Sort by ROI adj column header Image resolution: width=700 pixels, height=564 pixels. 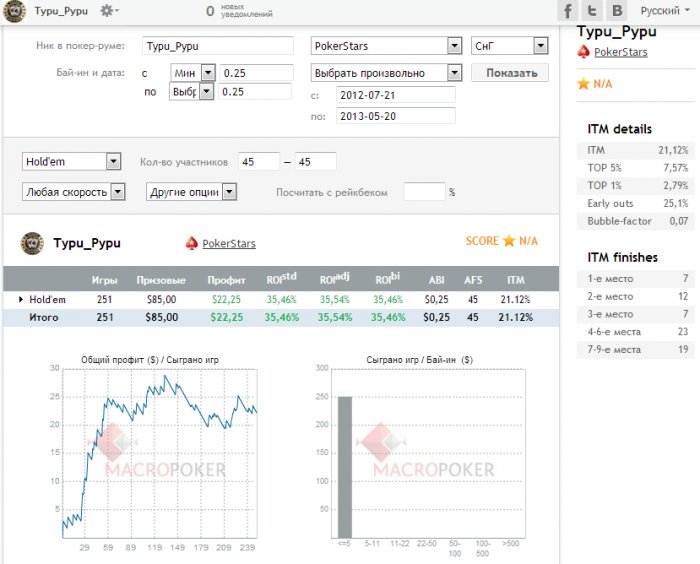pyautogui.click(x=334, y=279)
